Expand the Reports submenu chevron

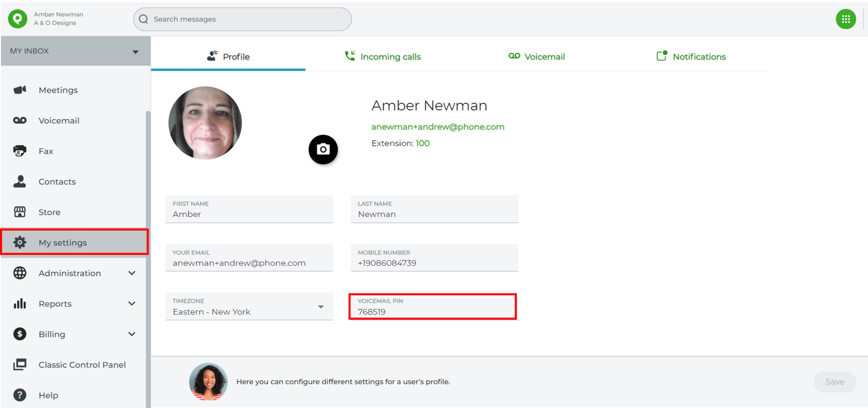[x=132, y=304]
